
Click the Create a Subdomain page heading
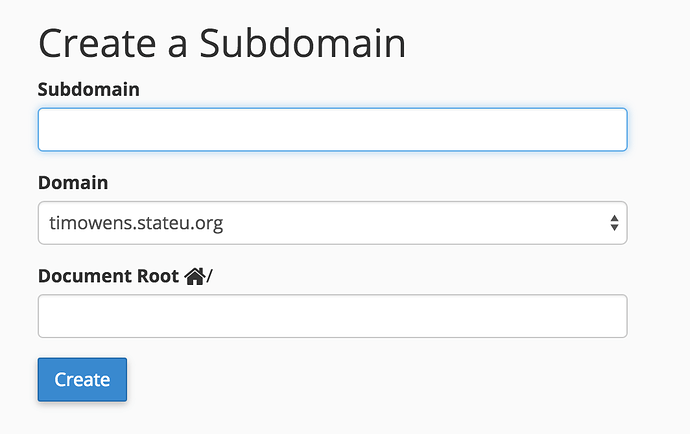(x=222, y=43)
